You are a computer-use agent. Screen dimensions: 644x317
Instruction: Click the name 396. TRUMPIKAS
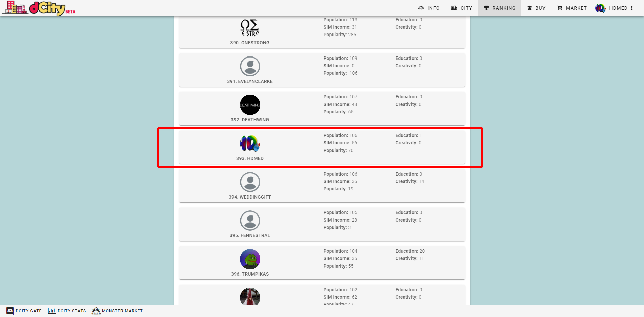(250, 274)
